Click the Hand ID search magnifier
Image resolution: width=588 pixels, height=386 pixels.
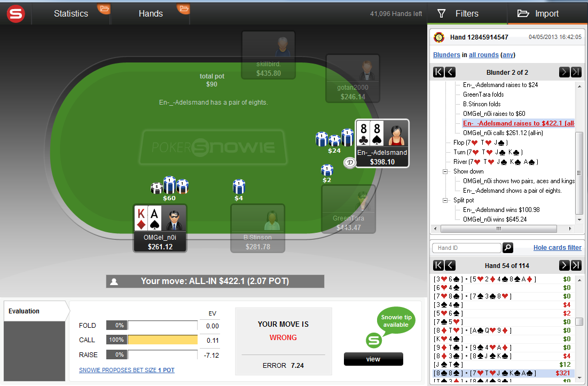coord(508,248)
